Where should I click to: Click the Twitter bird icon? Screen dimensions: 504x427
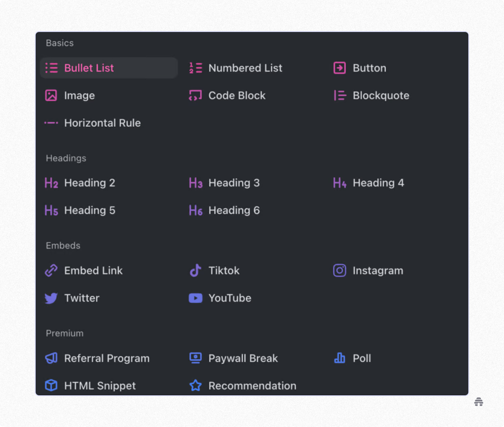[51, 298]
